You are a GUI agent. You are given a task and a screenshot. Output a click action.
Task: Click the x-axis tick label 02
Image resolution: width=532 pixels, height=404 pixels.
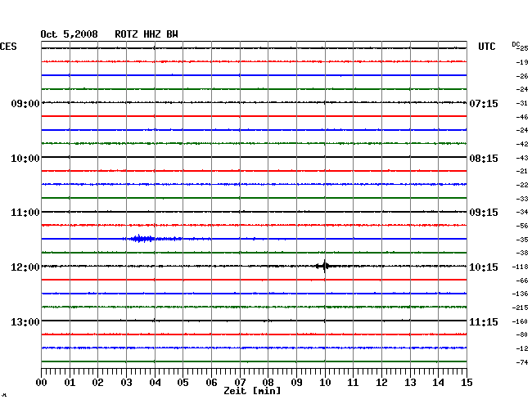pyautogui.click(x=97, y=382)
